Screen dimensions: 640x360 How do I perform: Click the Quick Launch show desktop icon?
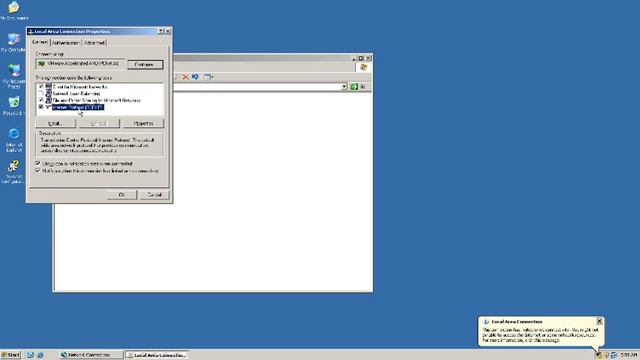(x=30, y=355)
